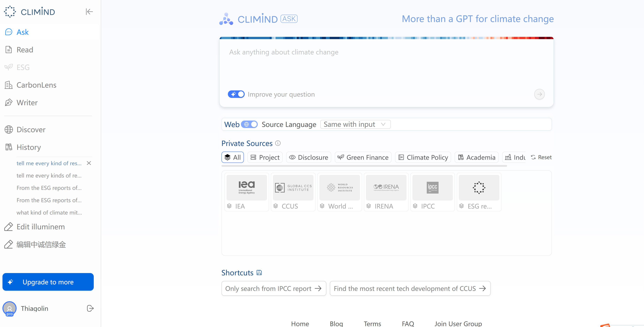
Task: Click Upgrade to more button
Action: coord(48,282)
